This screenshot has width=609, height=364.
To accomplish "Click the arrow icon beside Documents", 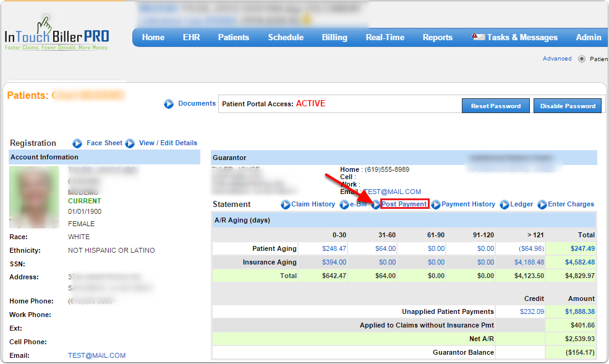I will (169, 104).
